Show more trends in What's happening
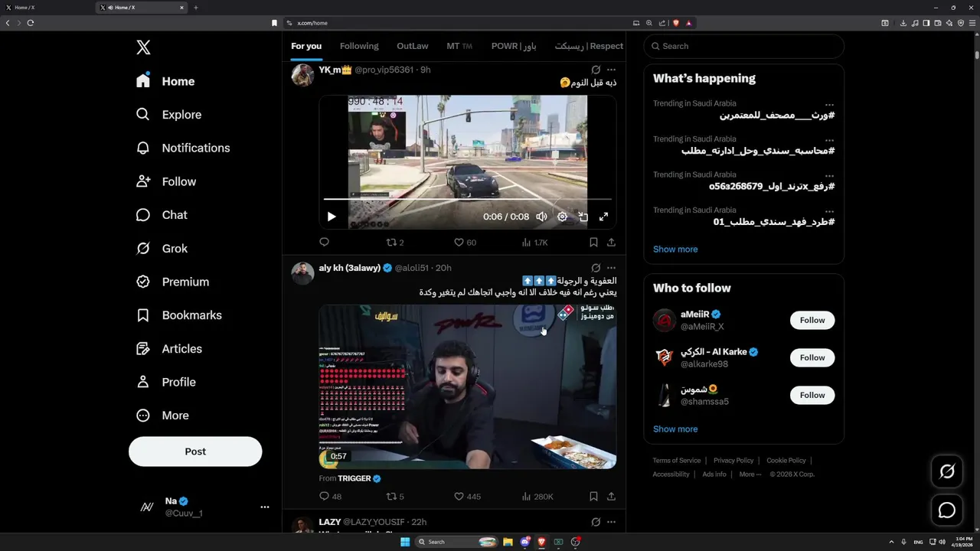980x551 pixels. tap(675, 249)
